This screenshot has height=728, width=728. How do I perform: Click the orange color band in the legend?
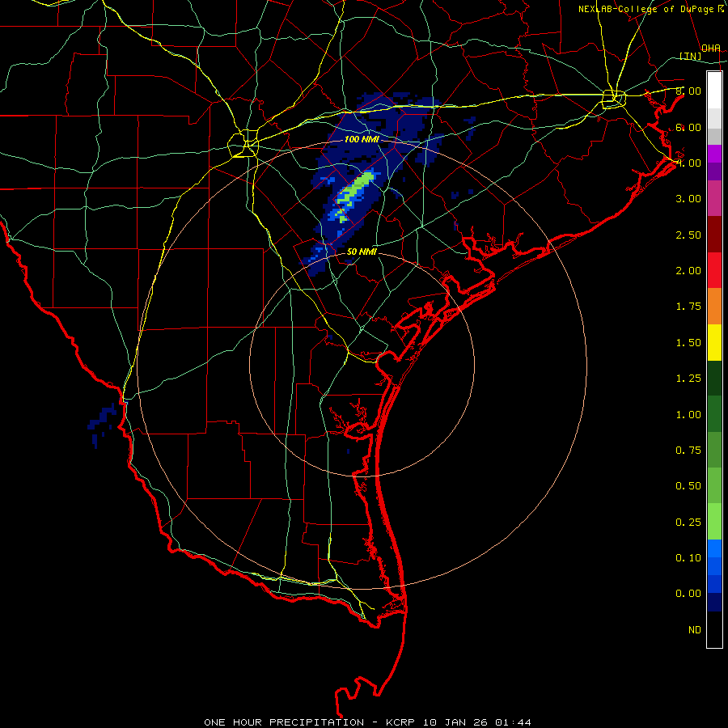tap(714, 307)
